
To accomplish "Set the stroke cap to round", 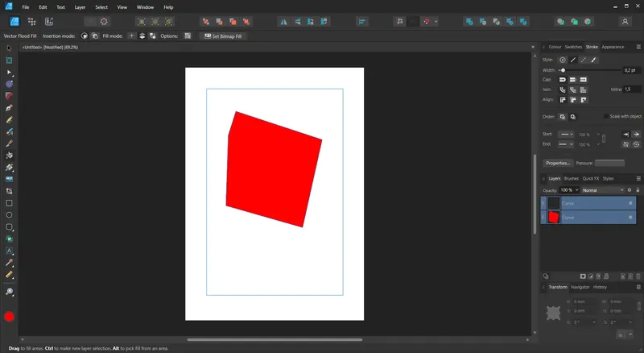I will tap(562, 80).
